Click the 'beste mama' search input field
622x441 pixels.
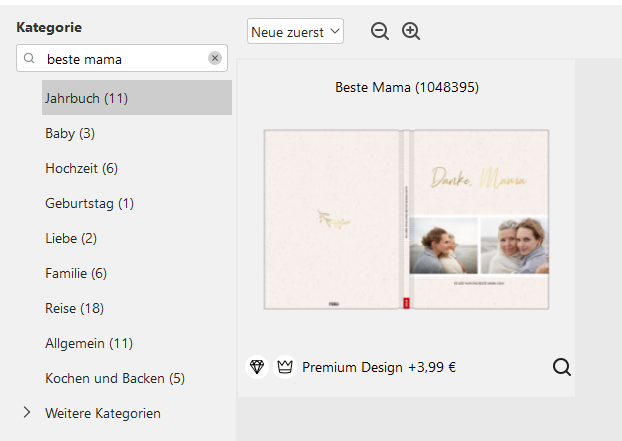click(x=120, y=59)
